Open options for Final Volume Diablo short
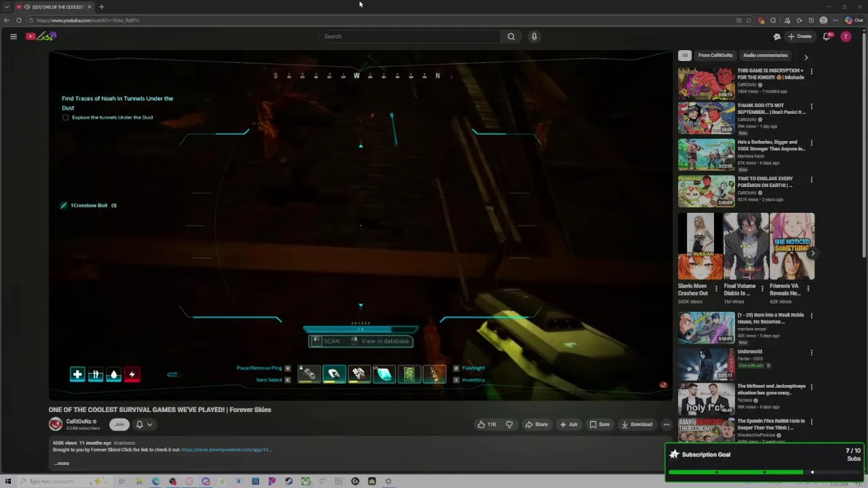The height and width of the screenshot is (488, 868). tap(762, 288)
